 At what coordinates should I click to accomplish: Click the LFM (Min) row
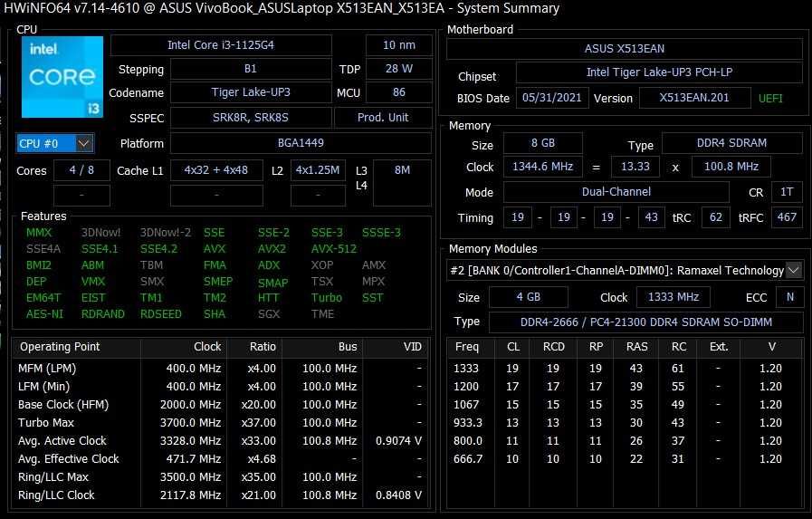[221, 387]
